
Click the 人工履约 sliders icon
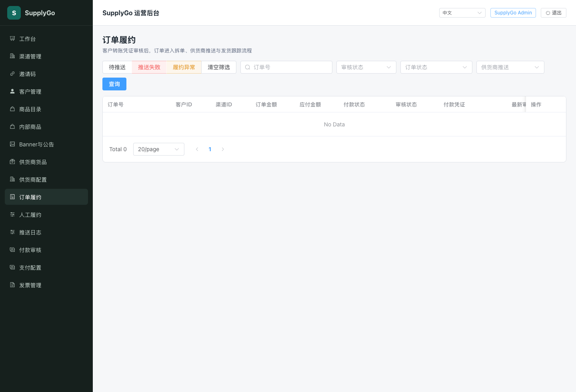(12, 214)
